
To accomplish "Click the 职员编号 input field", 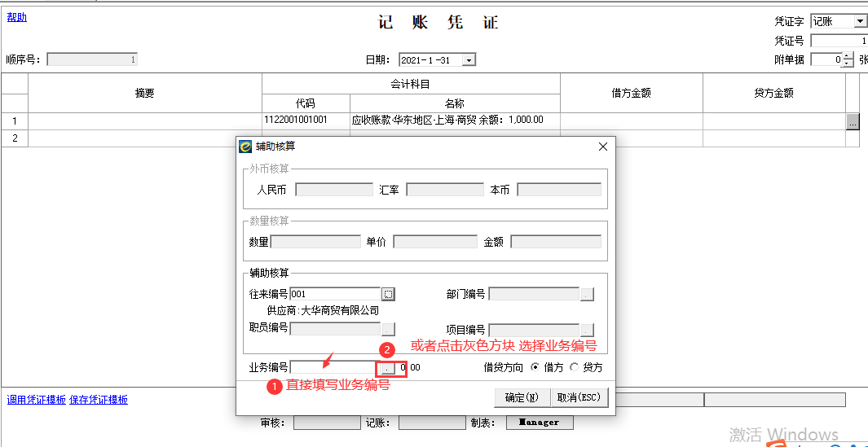I will click(336, 329).
